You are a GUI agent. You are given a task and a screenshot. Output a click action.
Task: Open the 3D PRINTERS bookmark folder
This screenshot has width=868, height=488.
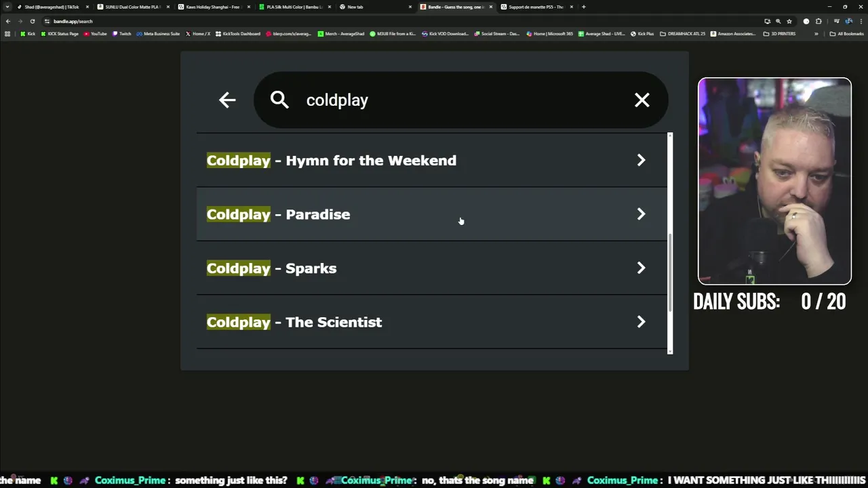pos(780,34)
